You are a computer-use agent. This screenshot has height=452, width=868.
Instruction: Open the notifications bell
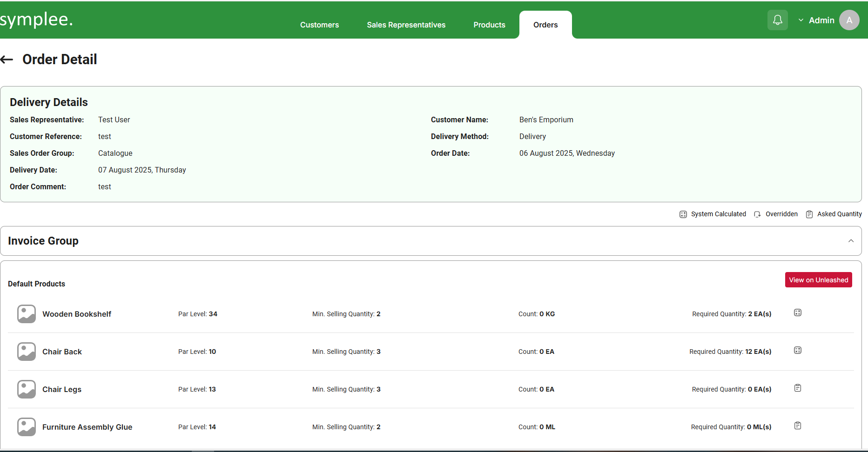pyautogui.click(x=777, y=20)
